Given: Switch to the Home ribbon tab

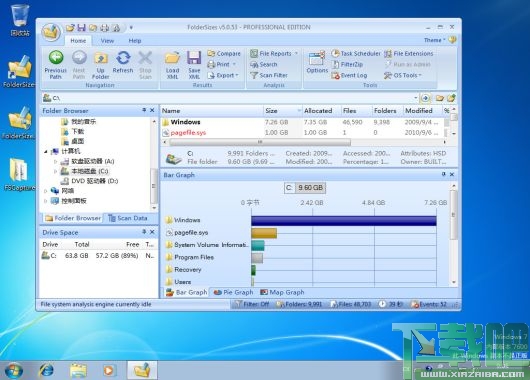Looking at the screenshot, I should [78, 41].
